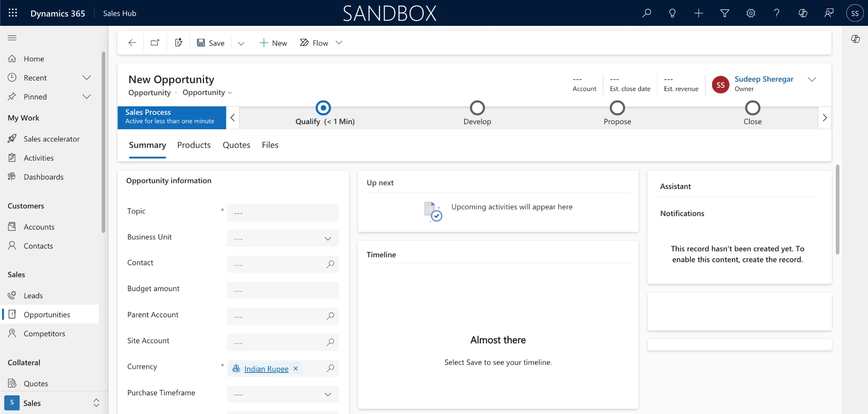
Task: Switch to the Files tab
Action: click(x=270, y=145)
